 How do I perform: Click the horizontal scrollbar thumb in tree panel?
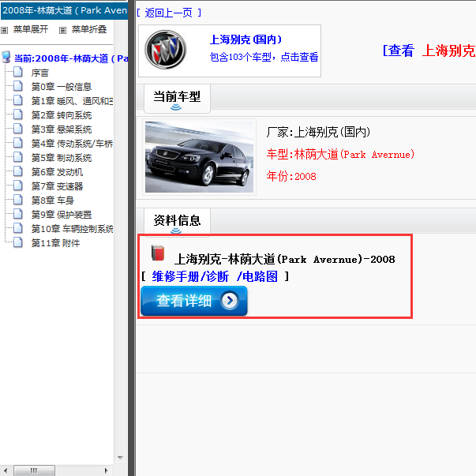pyautogui.click(x=34, y=470)
